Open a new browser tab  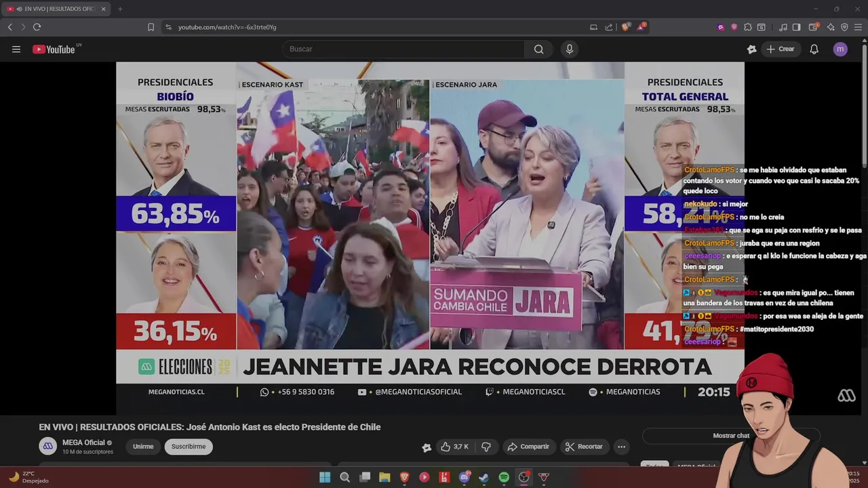coord(120,9)
